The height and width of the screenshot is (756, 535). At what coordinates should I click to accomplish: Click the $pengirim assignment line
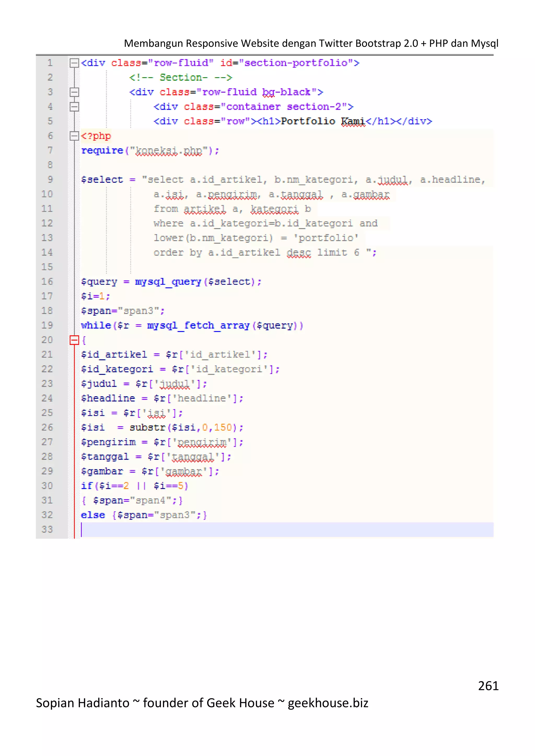point(162,442)
